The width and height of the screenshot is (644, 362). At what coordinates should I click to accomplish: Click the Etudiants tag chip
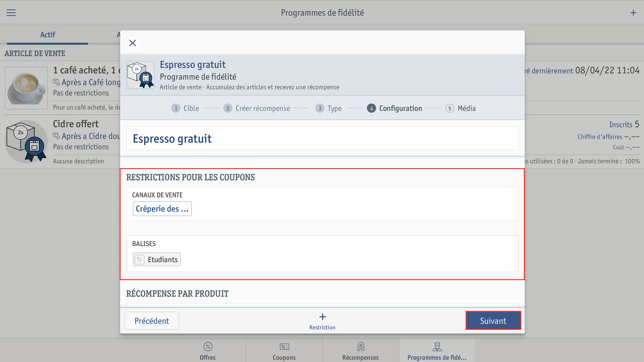pyautogui.click(x=157, y=259)
